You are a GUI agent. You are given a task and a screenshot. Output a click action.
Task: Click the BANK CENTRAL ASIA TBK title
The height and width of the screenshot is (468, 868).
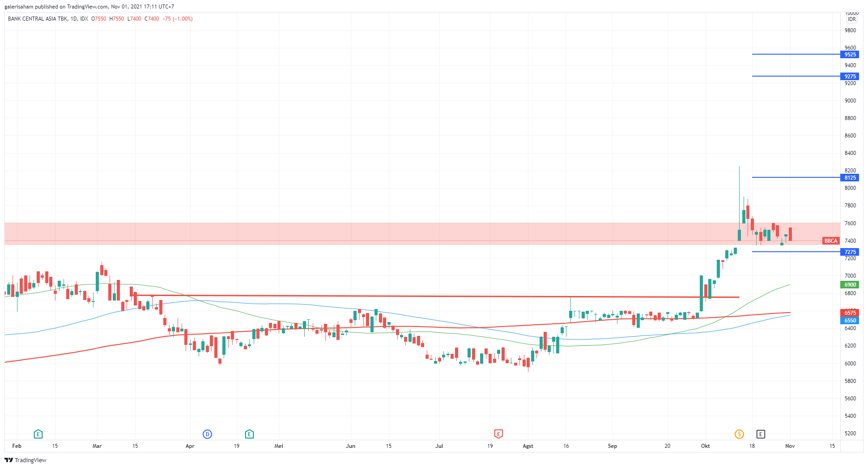(38, 19)
